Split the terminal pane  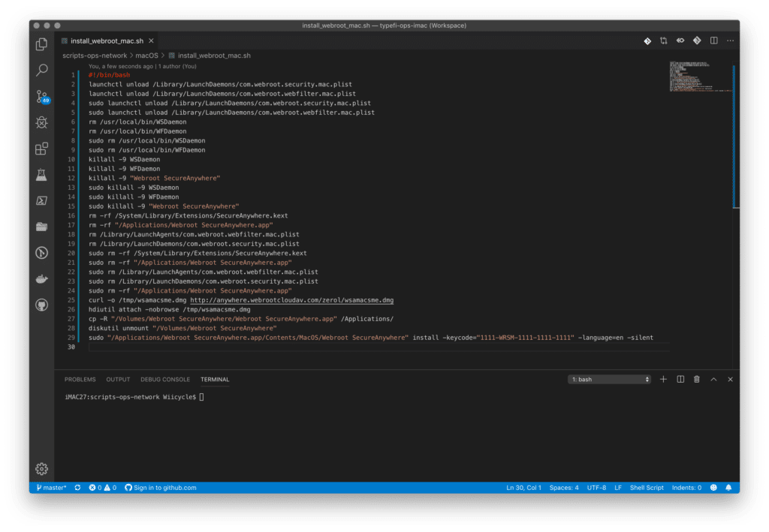(680, 379)
